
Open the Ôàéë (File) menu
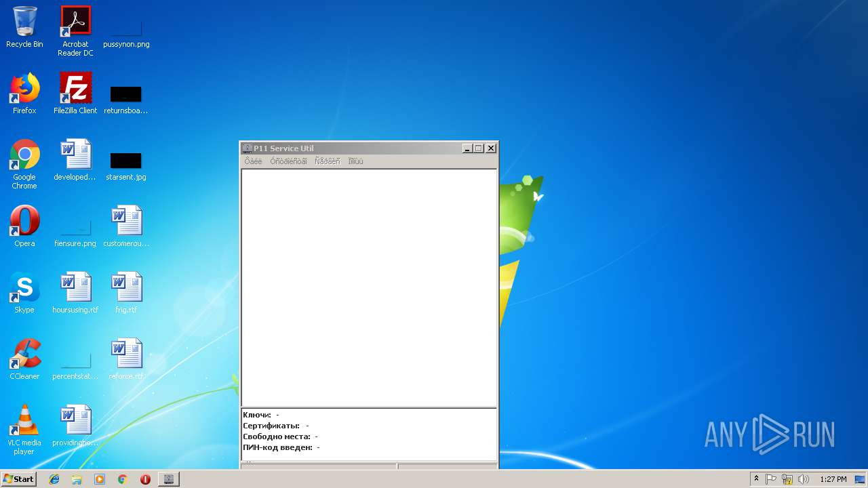253,161
